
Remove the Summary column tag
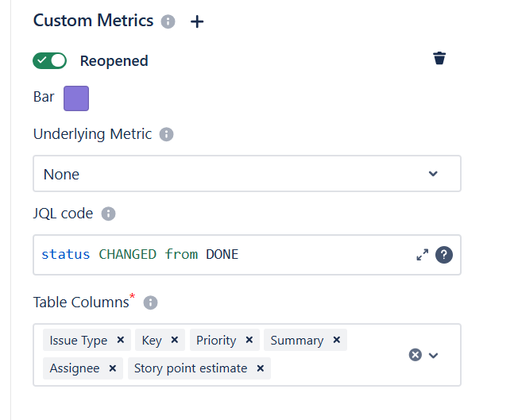(x=337, y=340)
